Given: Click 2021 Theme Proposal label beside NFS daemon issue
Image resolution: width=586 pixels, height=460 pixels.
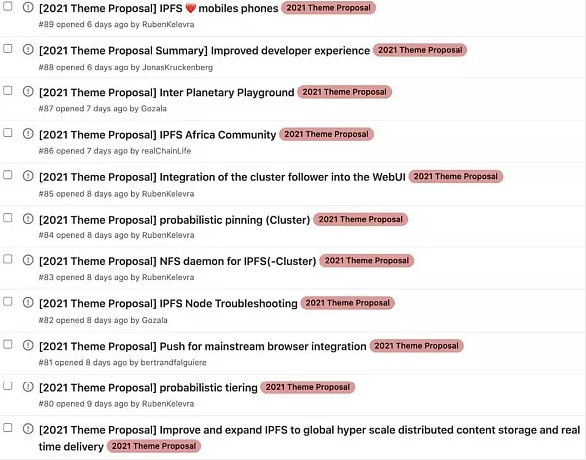Looking at the screenshot, I should (x=367, y=260).
